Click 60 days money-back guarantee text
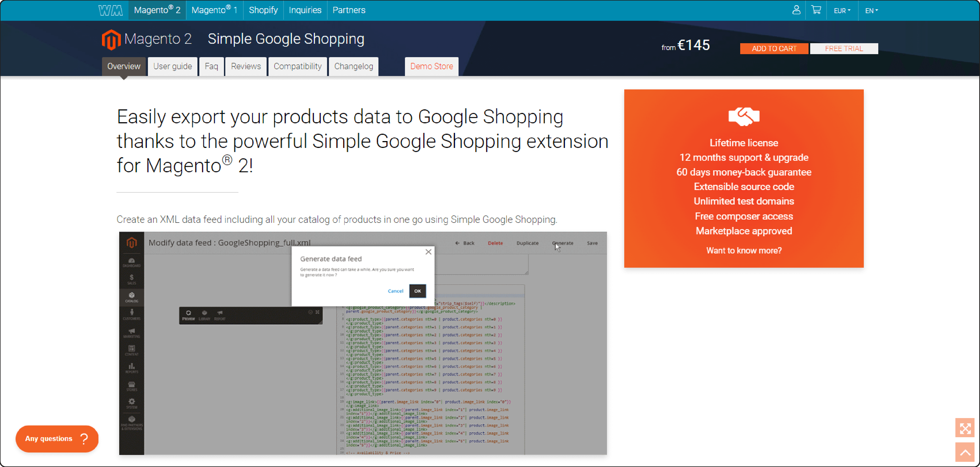This screenshot has height=467, width=980. click(x=743, y=172)
